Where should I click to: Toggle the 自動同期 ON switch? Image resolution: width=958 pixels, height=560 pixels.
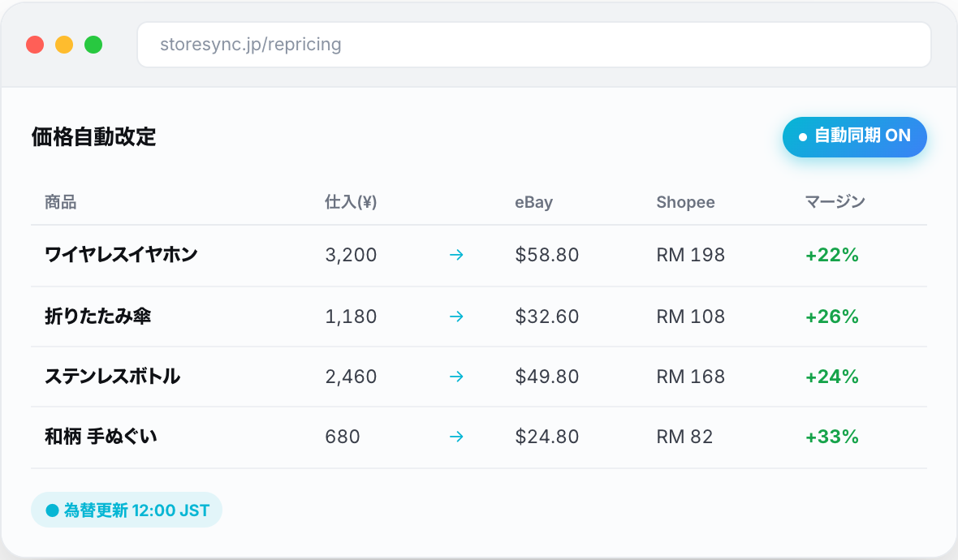coord(854,137)
